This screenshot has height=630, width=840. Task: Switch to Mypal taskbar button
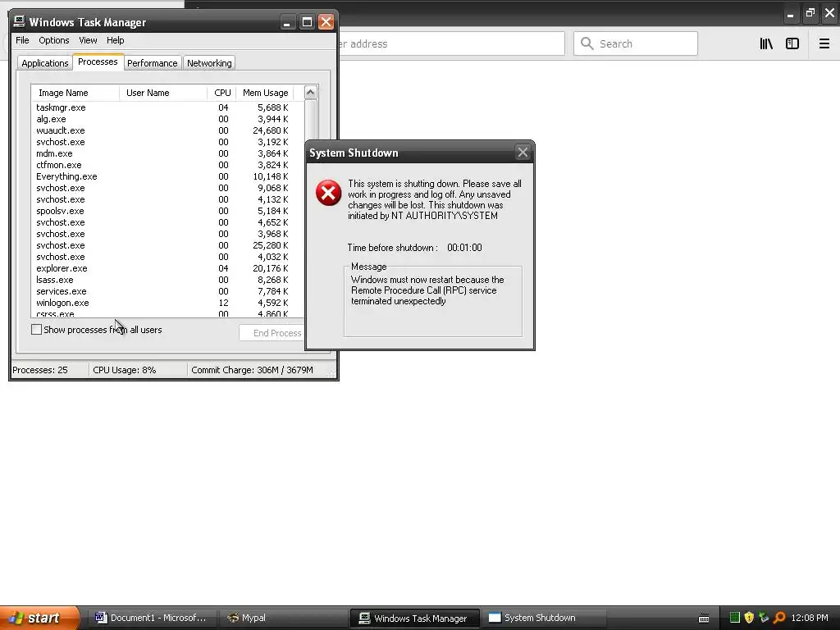[x=283, y=618]
